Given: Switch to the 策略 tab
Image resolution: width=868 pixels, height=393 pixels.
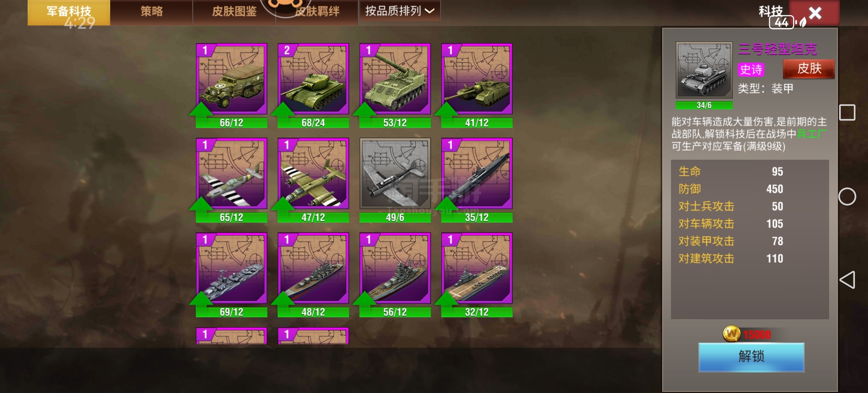Looking at the screenshot, I should point(152,12).
